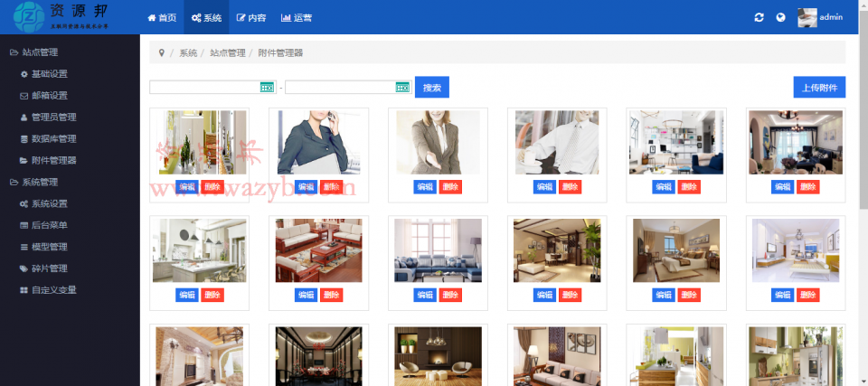
Task: Click 删除 under blue sectional sofa image
Action: coord(450,296)
